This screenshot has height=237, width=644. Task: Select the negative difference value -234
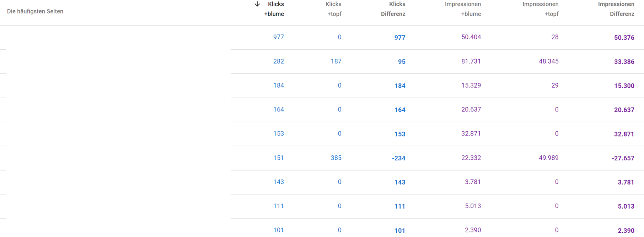pos(400,158)
